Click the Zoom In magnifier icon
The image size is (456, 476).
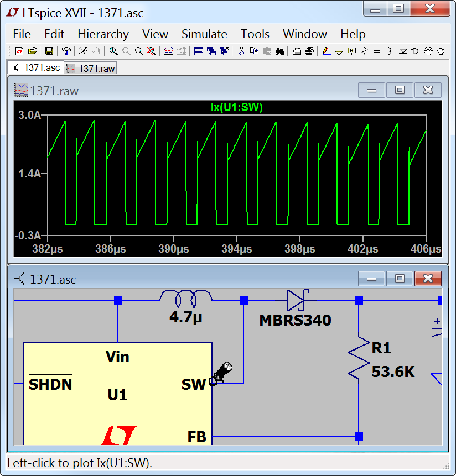click(113, 51)
